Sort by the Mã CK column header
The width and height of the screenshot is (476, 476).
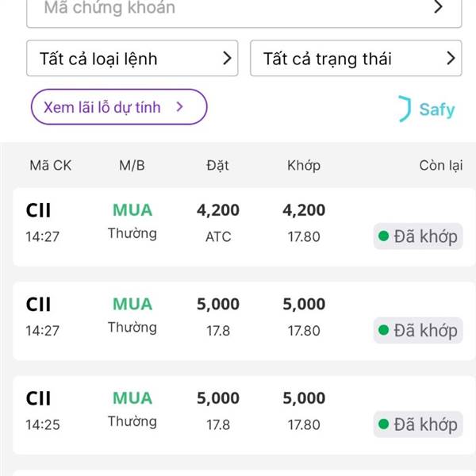click(x=50, y=166)
